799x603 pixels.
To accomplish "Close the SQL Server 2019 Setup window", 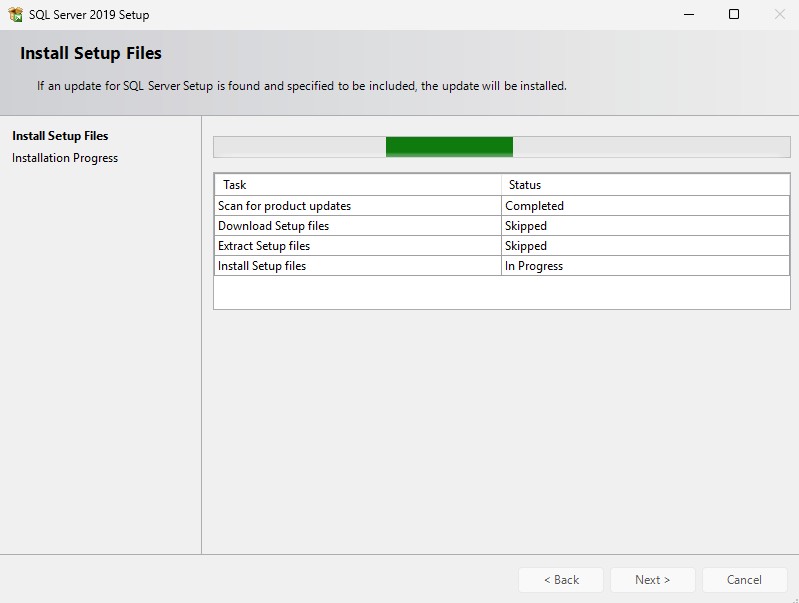I will click(779, 15).
